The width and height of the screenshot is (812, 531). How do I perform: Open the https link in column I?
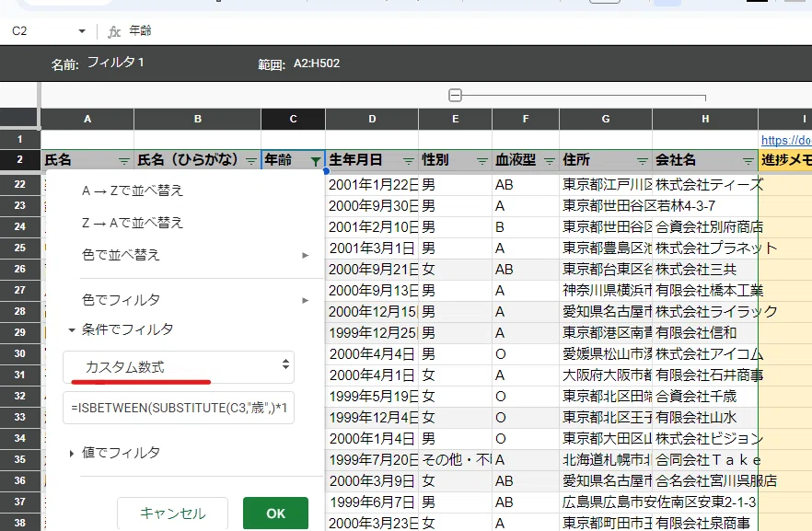click(786, 140)
